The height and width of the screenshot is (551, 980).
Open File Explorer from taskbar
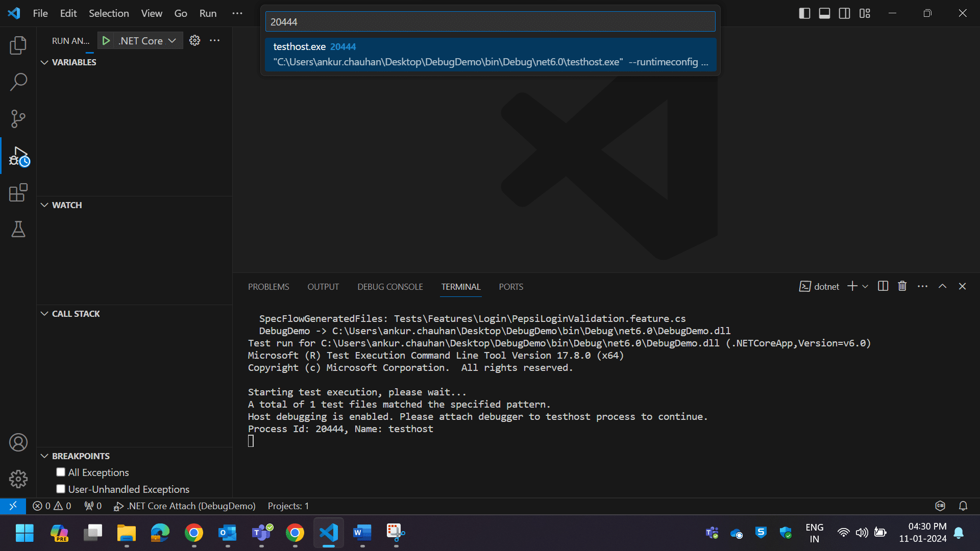[126, 533]
